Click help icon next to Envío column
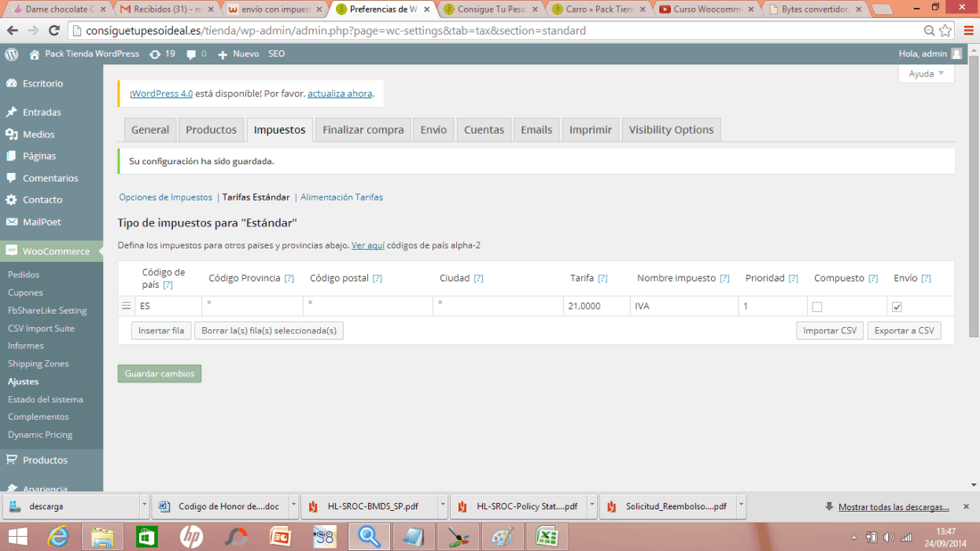The height and width of the screenshot is (551, 980). tap(927, 278)
